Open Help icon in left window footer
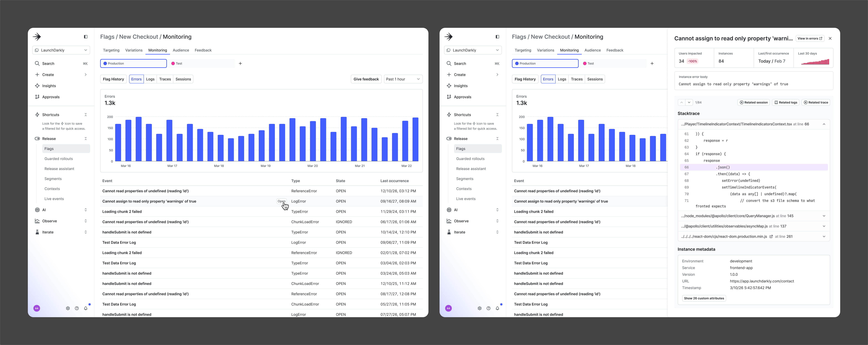868x345 pixels. point(77,308)
